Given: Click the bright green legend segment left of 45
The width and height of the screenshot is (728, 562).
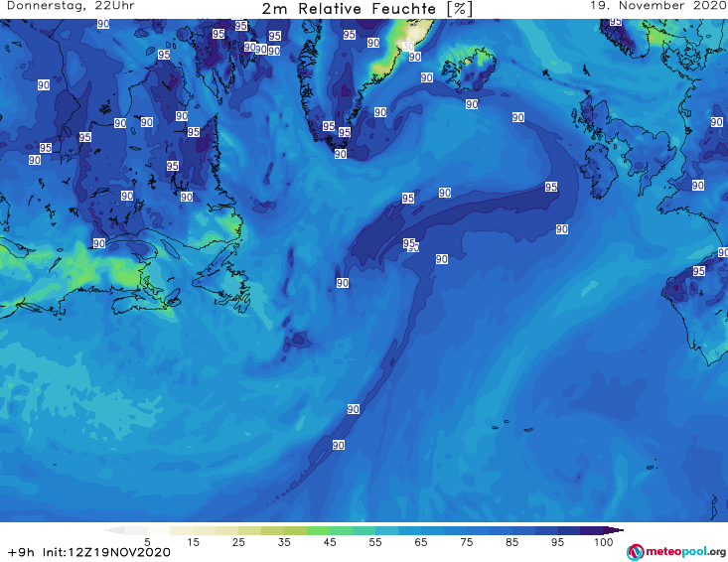Looking at the screenshot, I should (318, 530).
